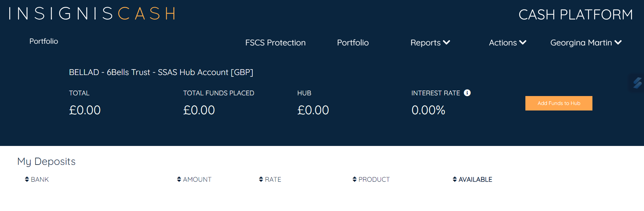This screenshot has height=211, width=644.
Task: Click the Insignis Cash logo
Action: [92, 14]
